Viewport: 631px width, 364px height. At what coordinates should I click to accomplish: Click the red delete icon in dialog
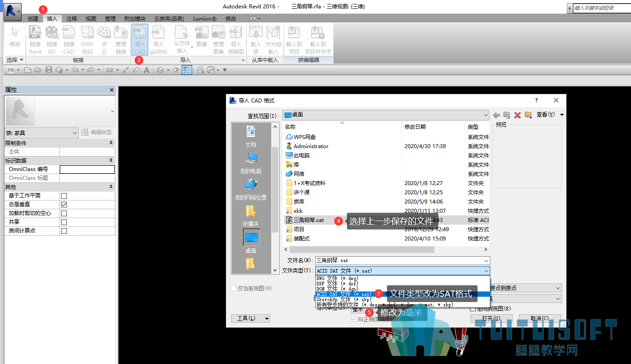click(518, 115)
